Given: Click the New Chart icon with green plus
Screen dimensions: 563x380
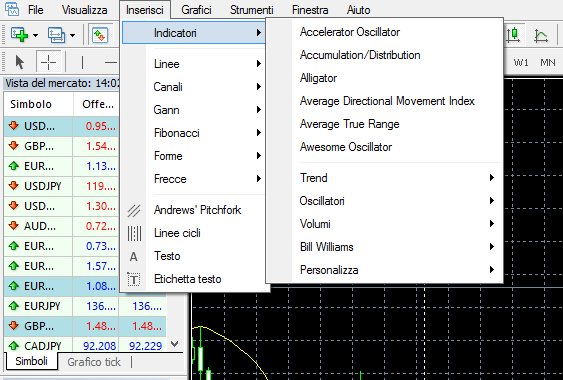Looking at the screenshot, I should point(19,35).
